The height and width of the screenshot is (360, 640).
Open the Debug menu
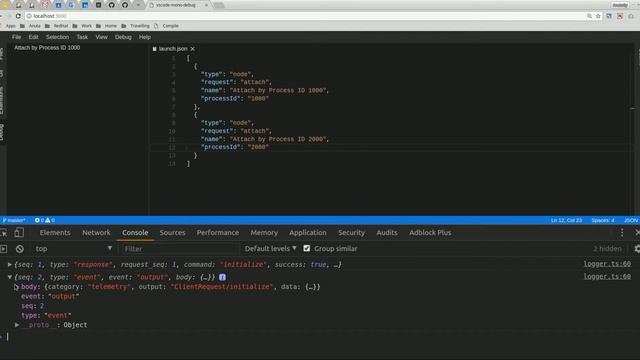[123, 37]
